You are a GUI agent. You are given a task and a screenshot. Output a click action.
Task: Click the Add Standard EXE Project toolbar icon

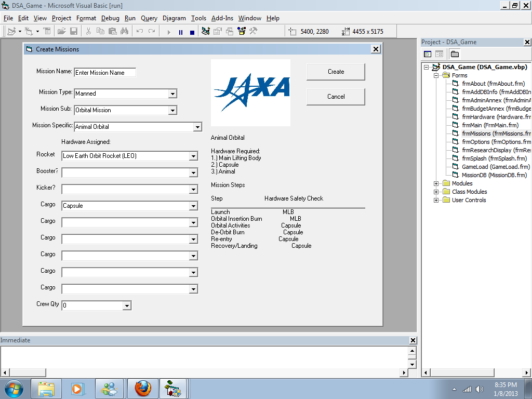point(11,31)
